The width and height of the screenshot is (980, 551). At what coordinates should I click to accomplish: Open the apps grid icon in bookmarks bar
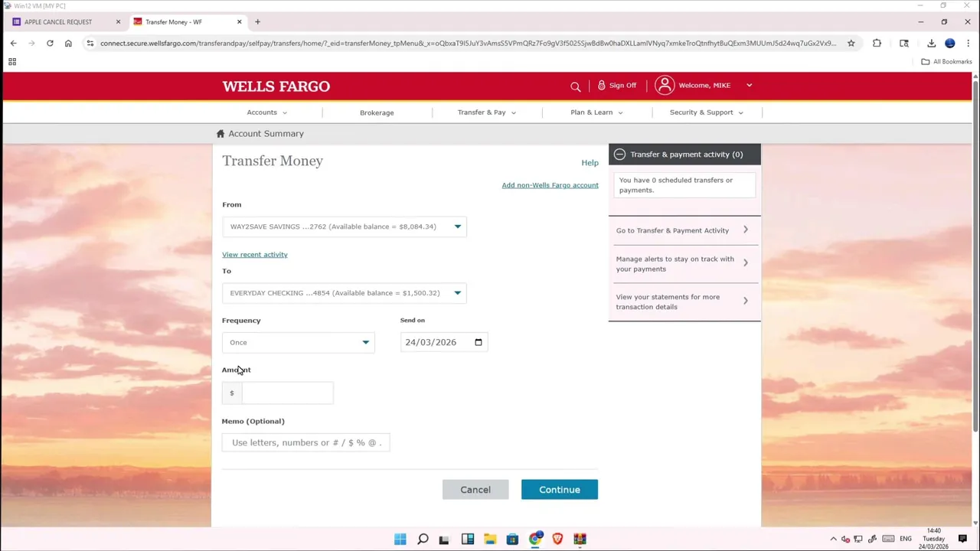[x=12, y=62]
